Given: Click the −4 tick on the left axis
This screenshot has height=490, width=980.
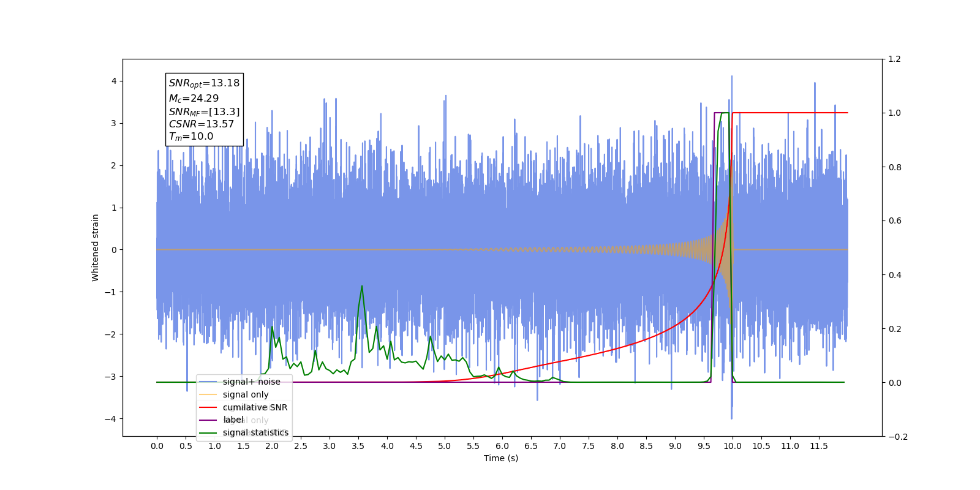Looking at the screenshot, I should (110, 419).
